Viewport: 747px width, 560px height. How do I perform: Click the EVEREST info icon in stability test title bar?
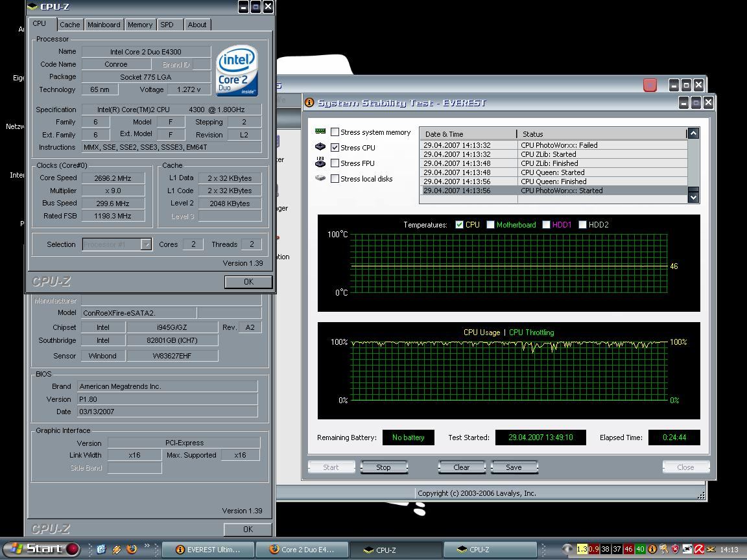tap(309, 102)
